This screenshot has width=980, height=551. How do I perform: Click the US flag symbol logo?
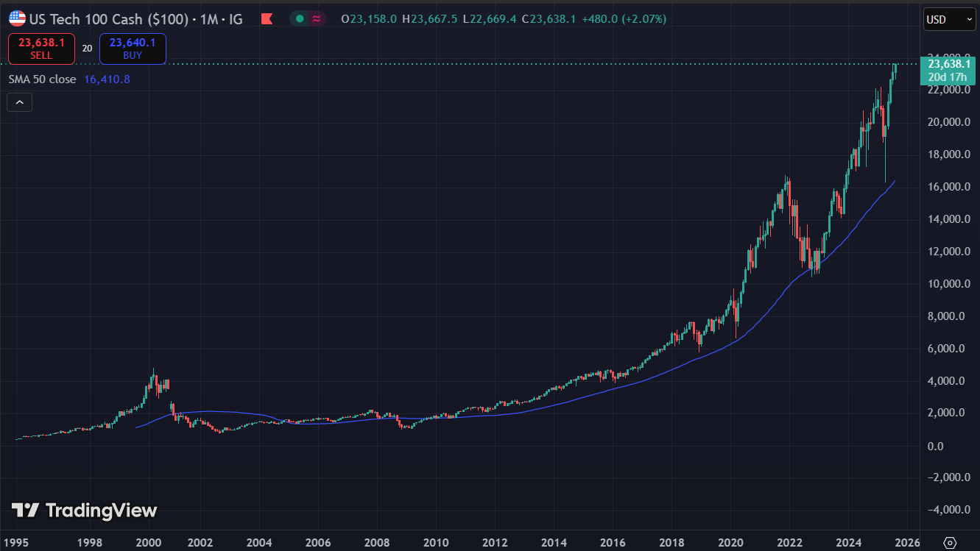pos(17,19)
